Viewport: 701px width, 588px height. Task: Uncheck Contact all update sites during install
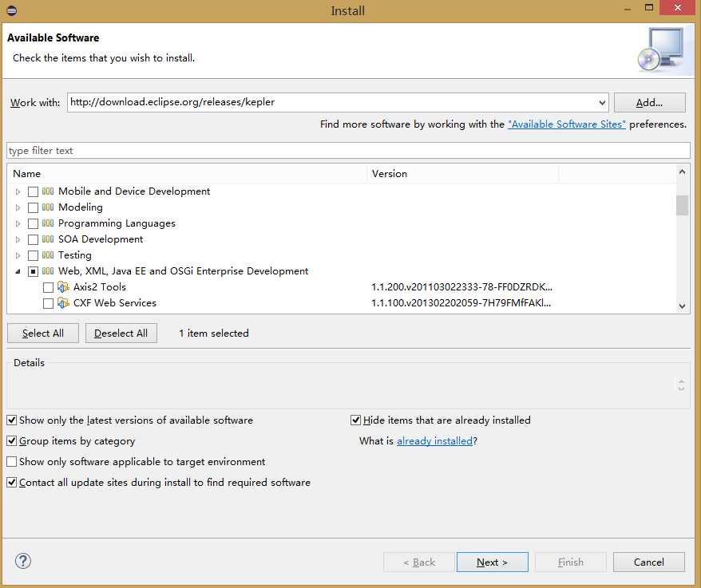(x=12, y=483)
